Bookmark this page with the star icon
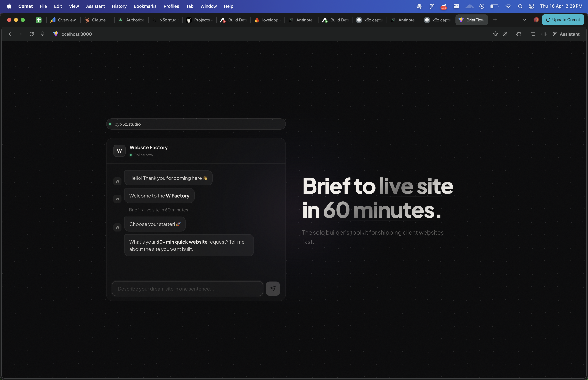Screen dimensions: 588x380 click(495, 34)
